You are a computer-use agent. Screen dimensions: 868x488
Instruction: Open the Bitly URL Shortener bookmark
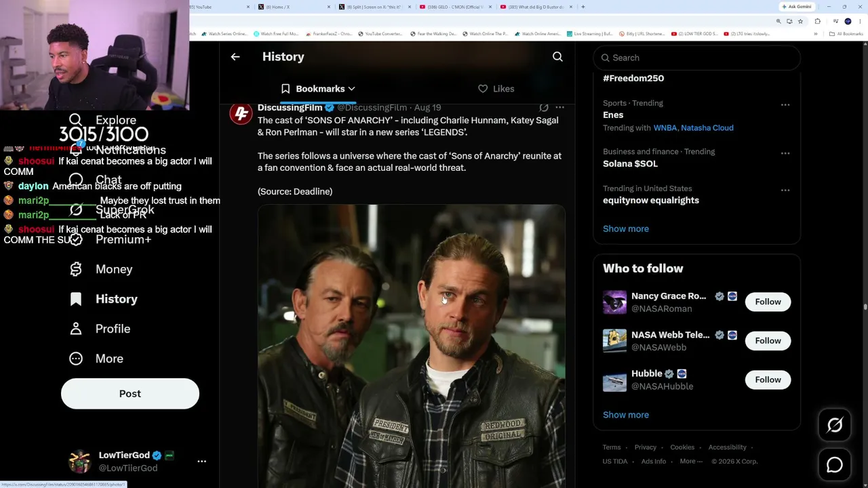[642, 34]
